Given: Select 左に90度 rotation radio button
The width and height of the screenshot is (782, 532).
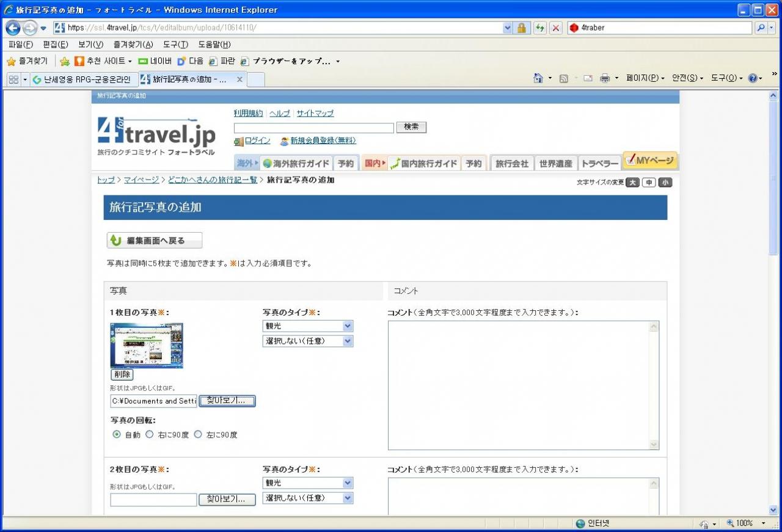Looking at the screenshot, I should coord(198,434).
